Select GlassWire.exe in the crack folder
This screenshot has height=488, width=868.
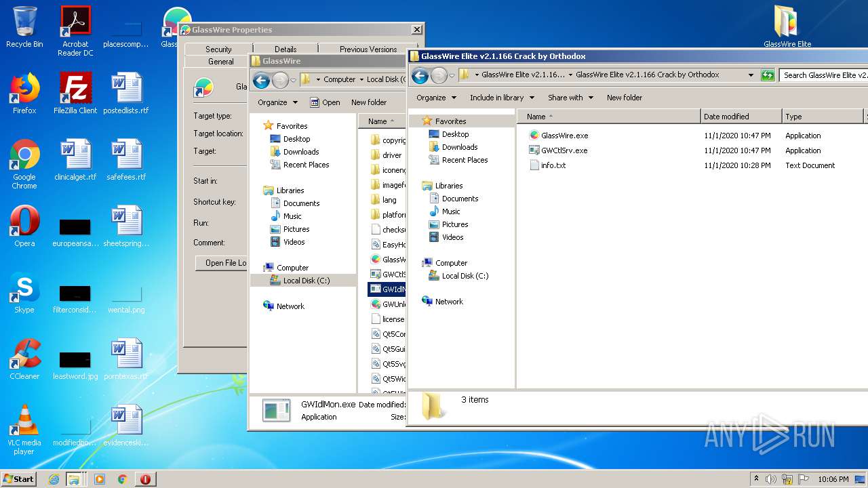coord(558,136)
